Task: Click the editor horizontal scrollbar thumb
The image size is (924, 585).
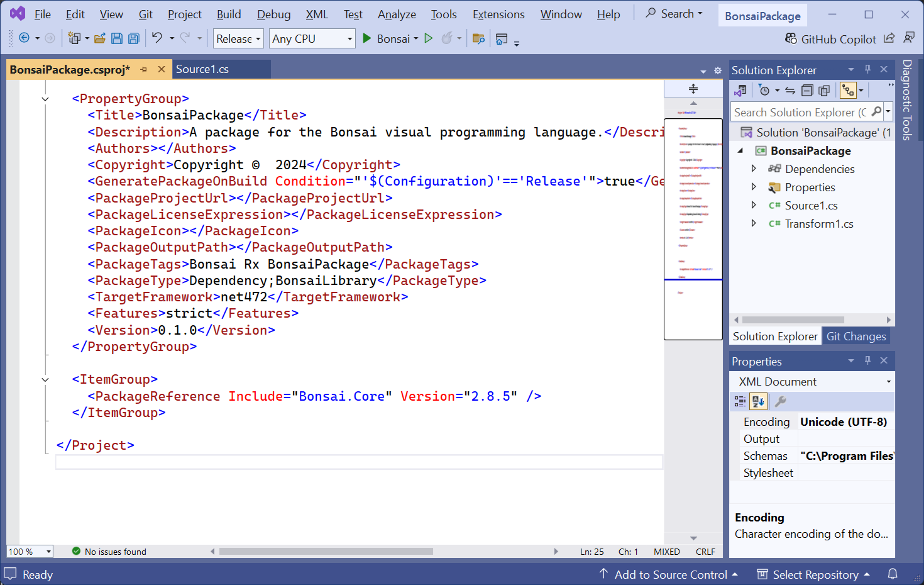Action: click(326, 552)
